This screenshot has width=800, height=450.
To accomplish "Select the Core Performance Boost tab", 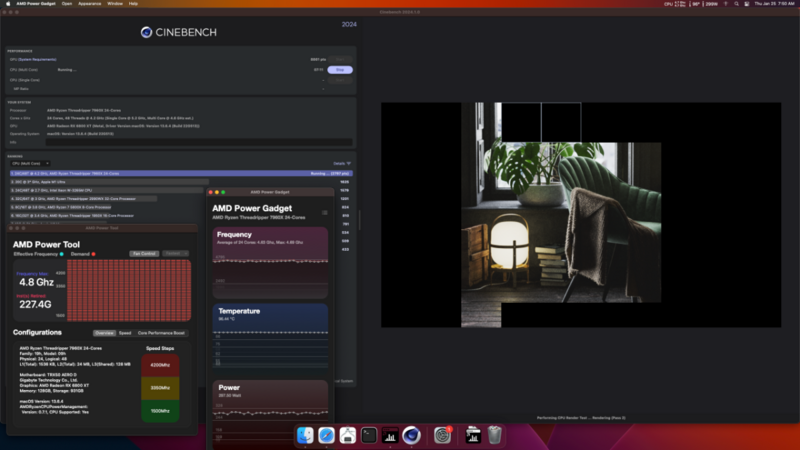I will click(x=161, y=332).
